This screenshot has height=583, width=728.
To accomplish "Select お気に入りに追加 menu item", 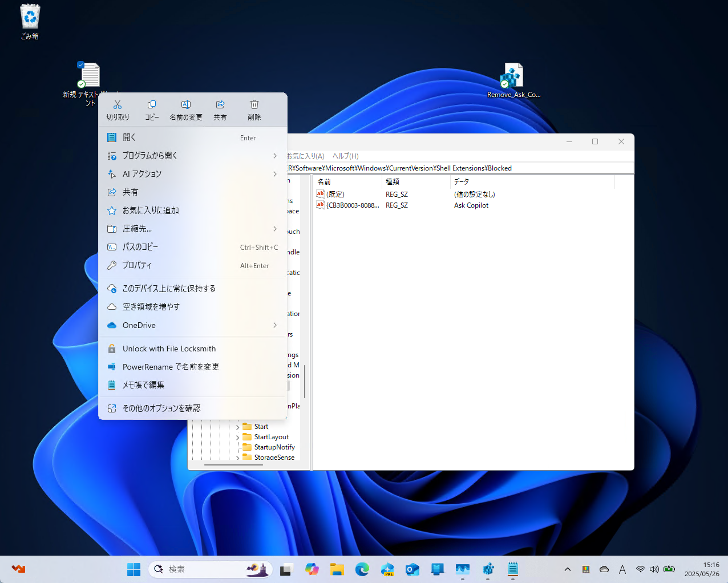I will coord(193,210).
